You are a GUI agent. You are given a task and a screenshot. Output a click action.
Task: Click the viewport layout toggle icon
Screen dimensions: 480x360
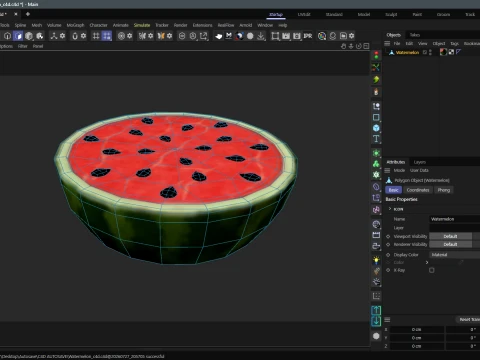[x=366, y=46]
